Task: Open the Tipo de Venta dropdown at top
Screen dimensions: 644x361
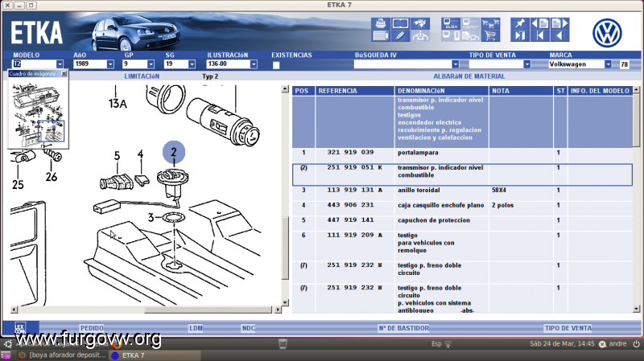Action: pyautogui.click(x=527, y=64)
